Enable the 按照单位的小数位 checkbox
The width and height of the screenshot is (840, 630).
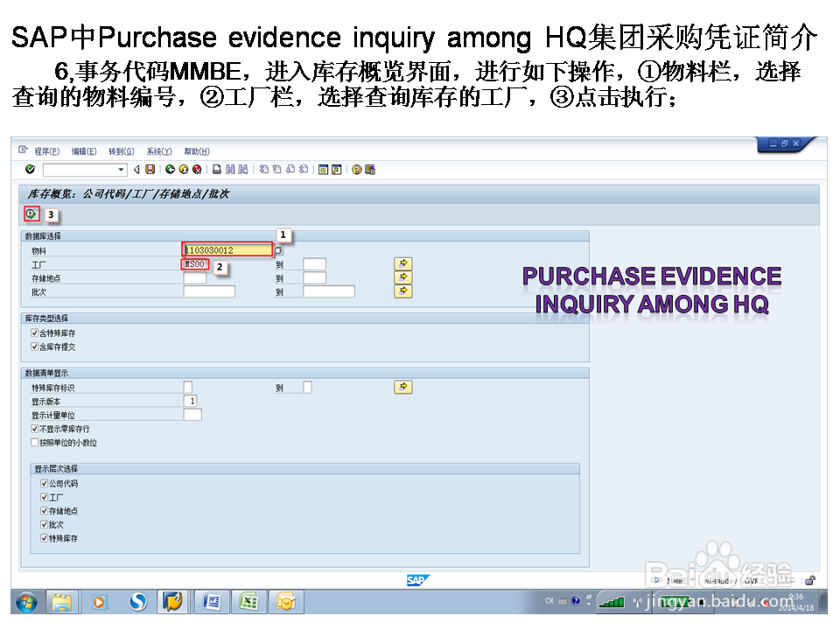pos(36,443)
